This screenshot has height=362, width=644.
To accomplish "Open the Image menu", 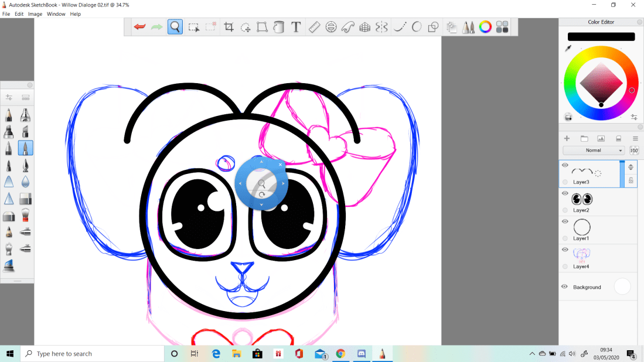I will pos(35,14).
